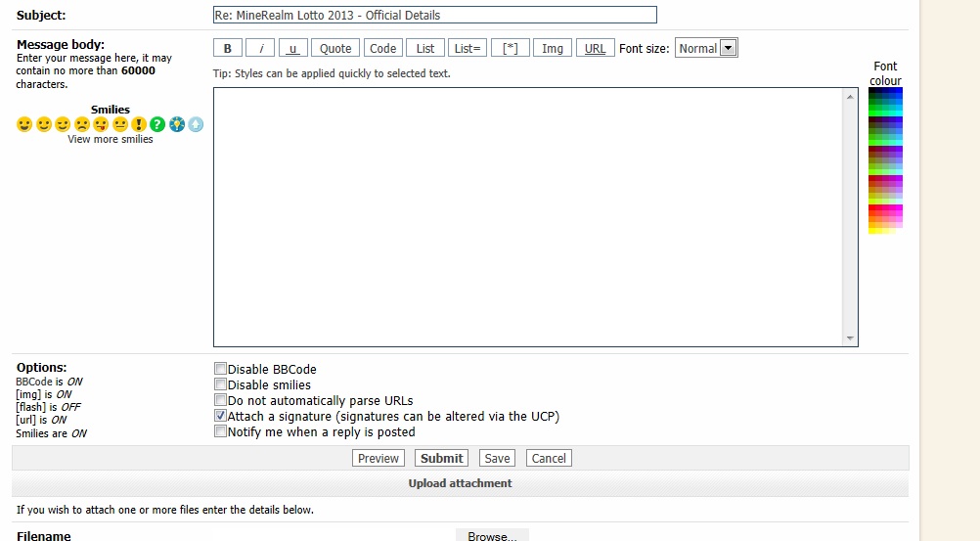The width and height of the screenshot is (980, 541).
Task: Click the Quote BBCode button
Action: coord(335,48)
